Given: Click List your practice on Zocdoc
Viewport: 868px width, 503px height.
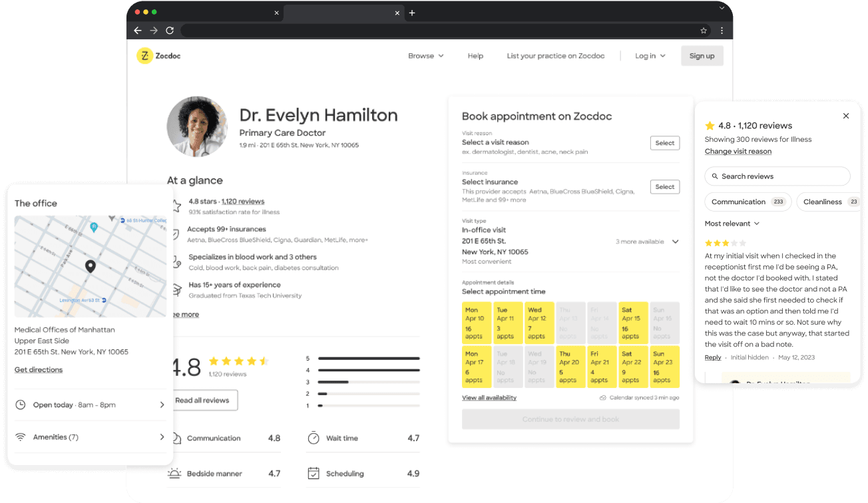Looking at the screenshot, I should click(x=556, y=56).
